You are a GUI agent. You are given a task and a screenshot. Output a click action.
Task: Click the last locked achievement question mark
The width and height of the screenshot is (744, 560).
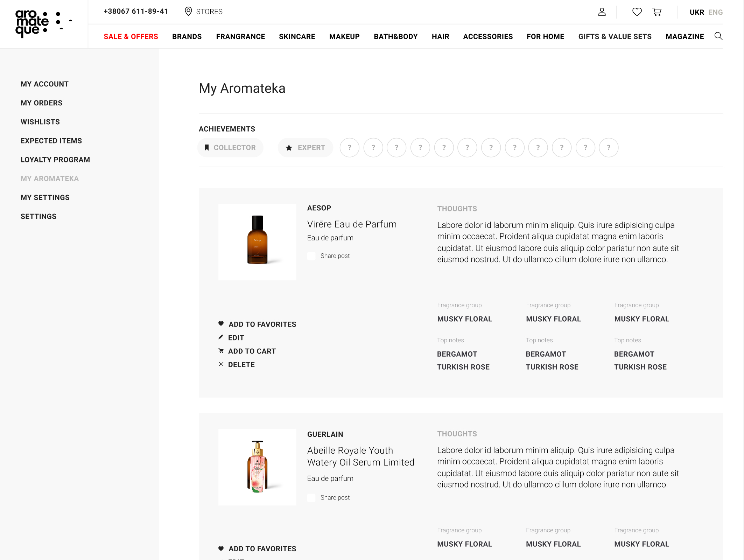coord(609,148)
